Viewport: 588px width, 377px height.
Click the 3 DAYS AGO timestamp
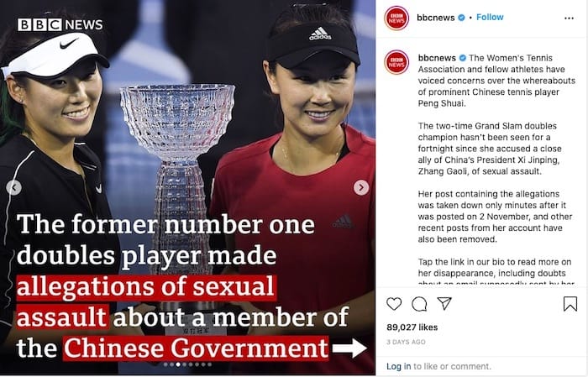(406, 342)
